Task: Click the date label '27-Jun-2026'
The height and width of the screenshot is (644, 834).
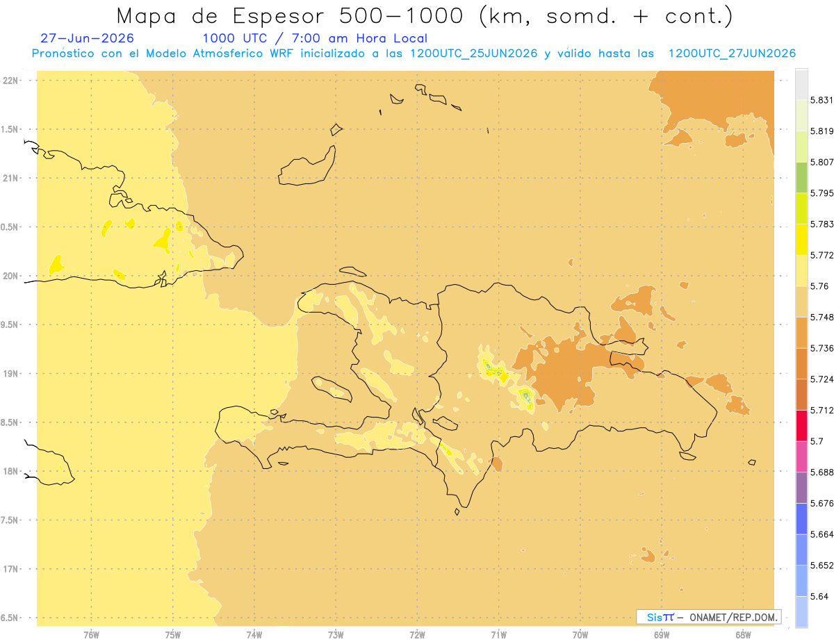Action: click(x=87, y=38)
